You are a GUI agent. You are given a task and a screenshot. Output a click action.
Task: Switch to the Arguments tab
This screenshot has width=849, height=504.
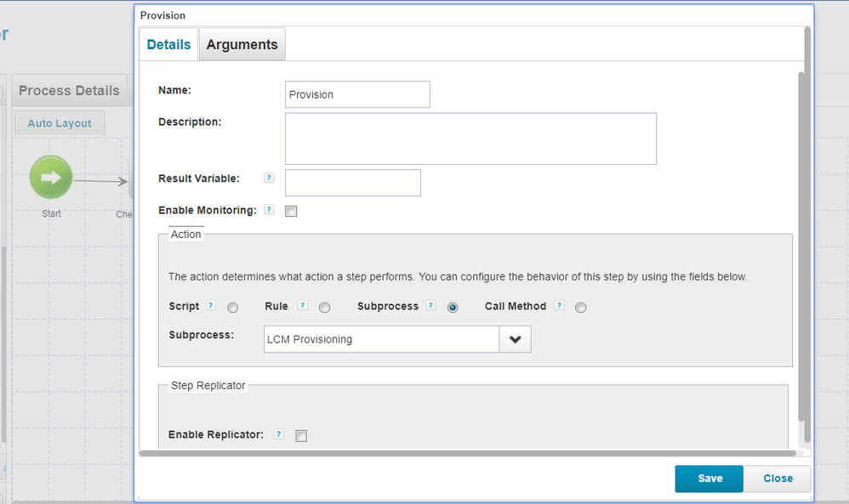[x=242, y=45]
